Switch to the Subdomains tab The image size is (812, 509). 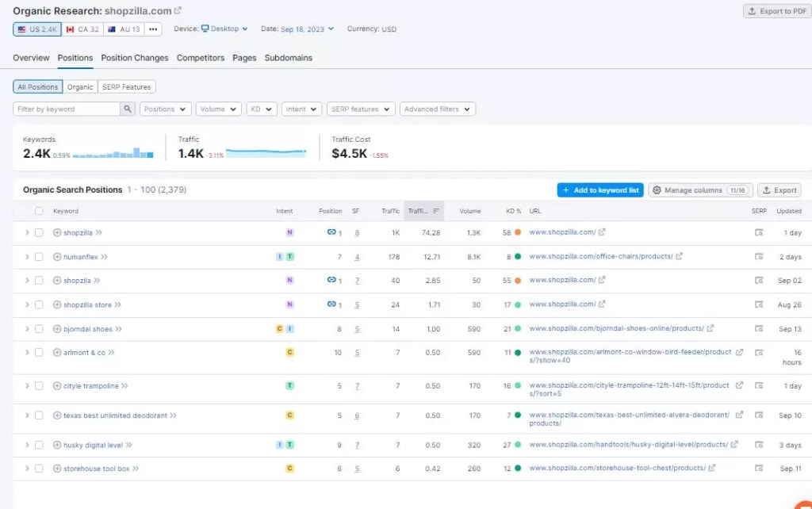289,58
